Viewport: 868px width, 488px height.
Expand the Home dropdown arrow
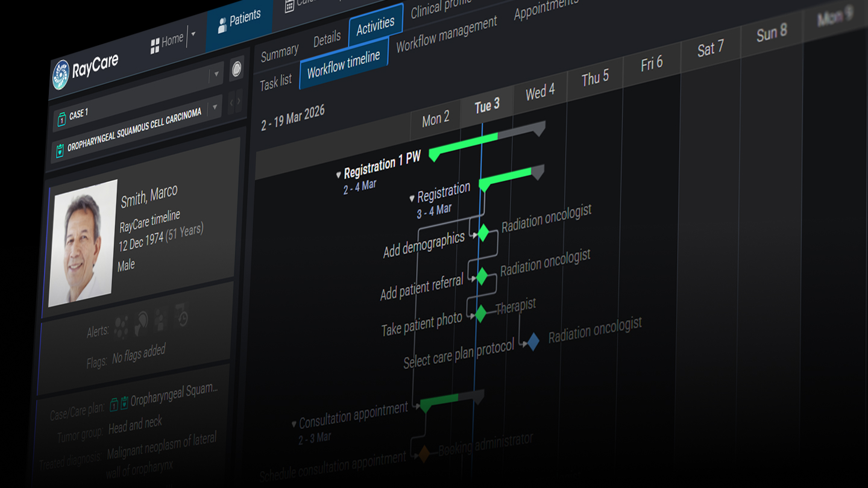(x=193, y=34)
